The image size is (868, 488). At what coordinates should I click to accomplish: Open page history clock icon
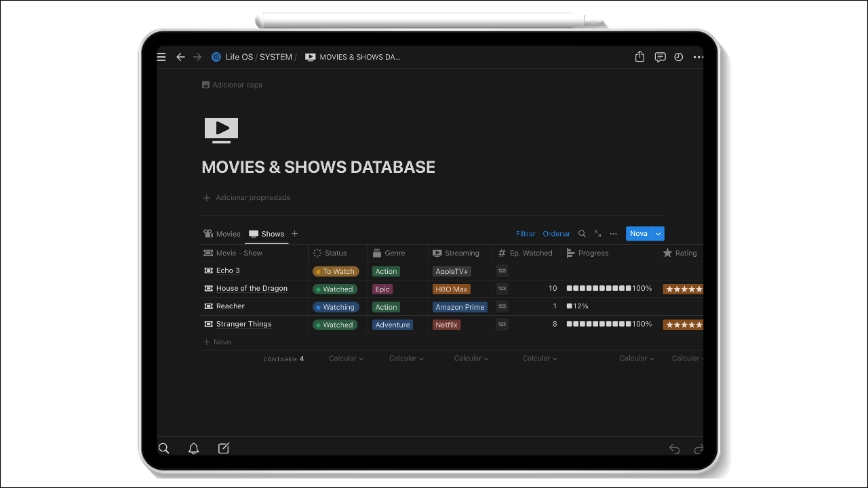pos(679,57)
